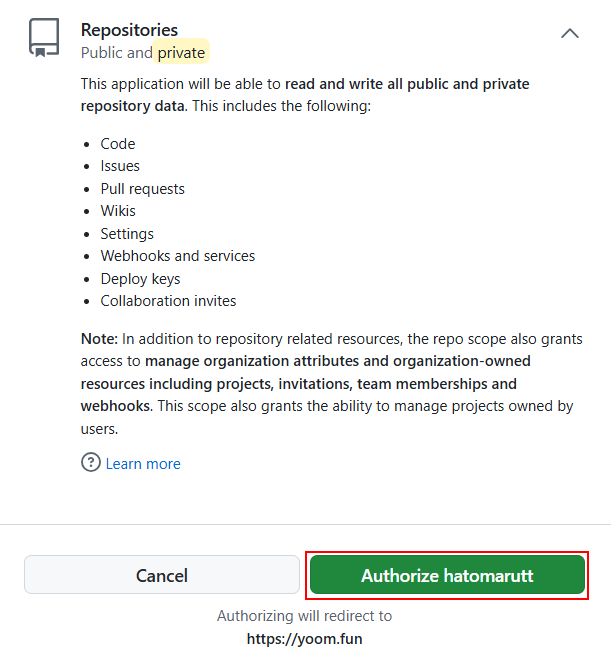Screen dimensions: 611x649
Task: Click the Collaboration invites list item
Action: pyautogui.click(x=168, y=301)
